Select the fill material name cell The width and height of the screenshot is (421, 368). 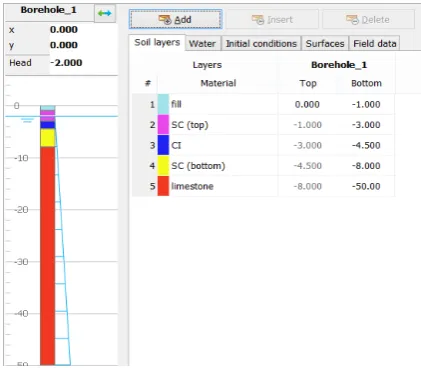(223, 104)
